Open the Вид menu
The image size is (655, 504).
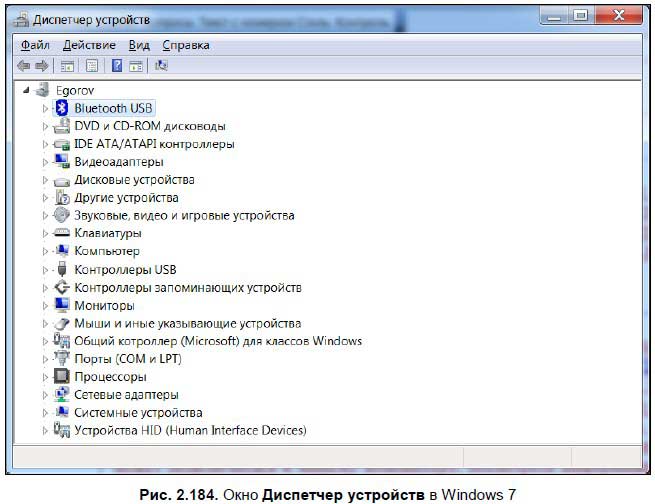139,45
